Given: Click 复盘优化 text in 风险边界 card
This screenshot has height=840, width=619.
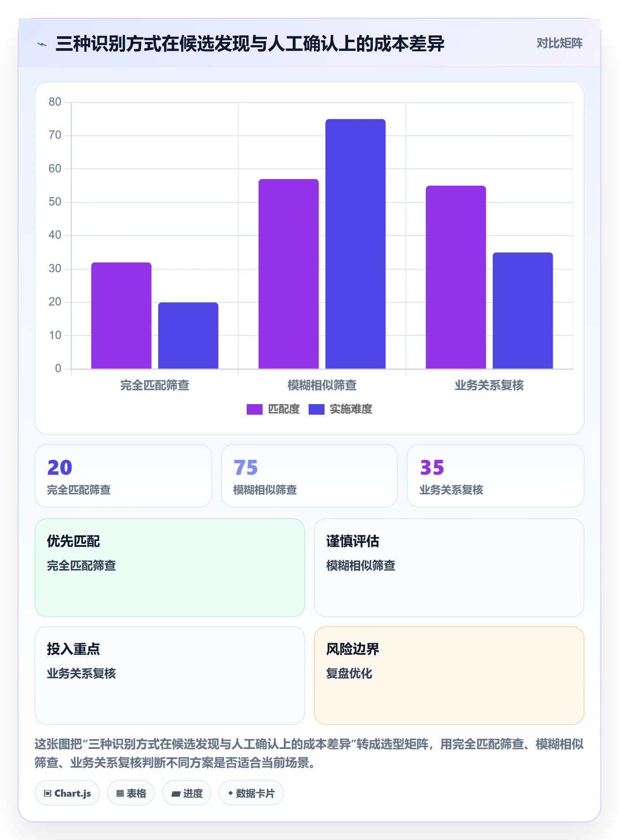Looking at the screenshot, I should [x=349, y=673].
